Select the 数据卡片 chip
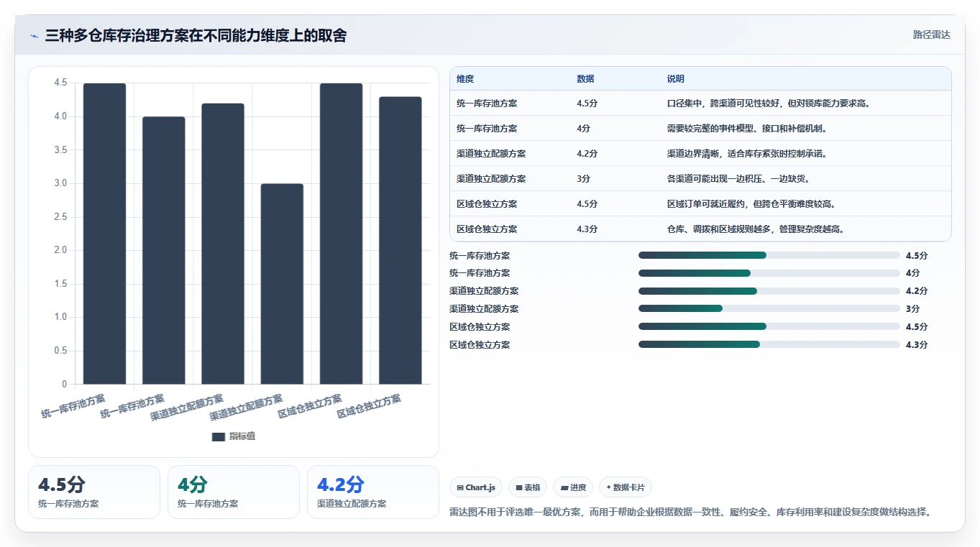The height and width of the screenshot is (547, 980). click(x=626, y=487)
